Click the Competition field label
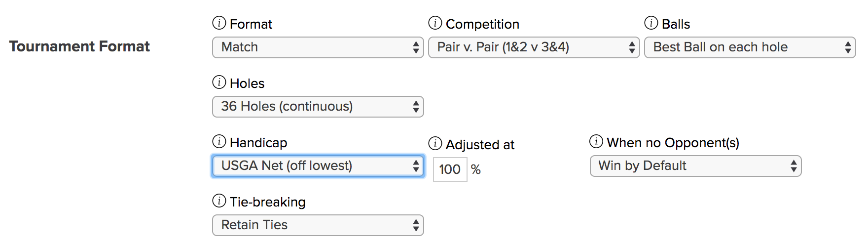 point(482,24)
